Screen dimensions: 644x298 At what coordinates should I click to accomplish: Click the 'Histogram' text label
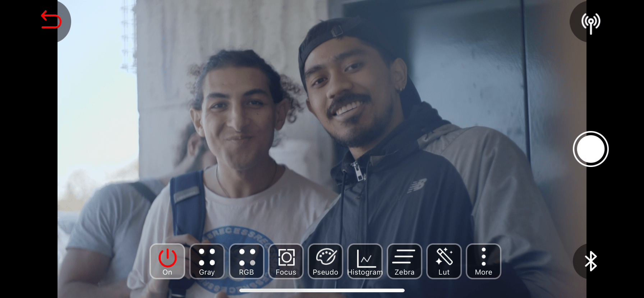[x=365, y=272]
